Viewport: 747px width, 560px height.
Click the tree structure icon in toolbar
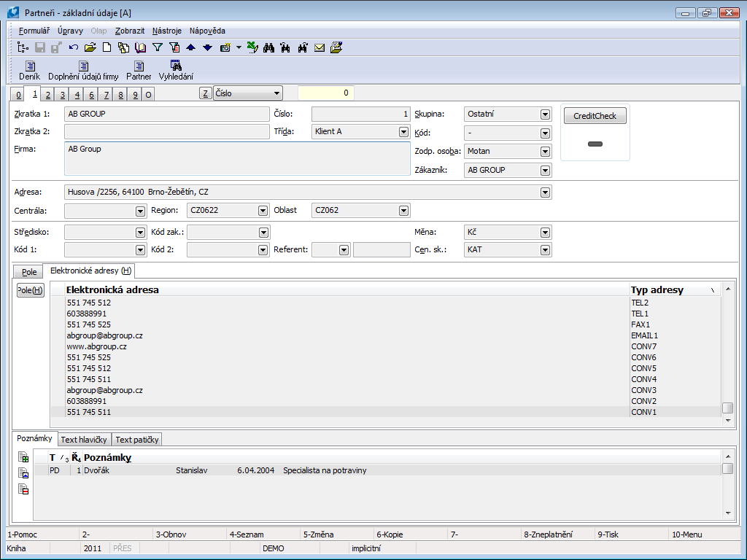click(x=23, y=48)
